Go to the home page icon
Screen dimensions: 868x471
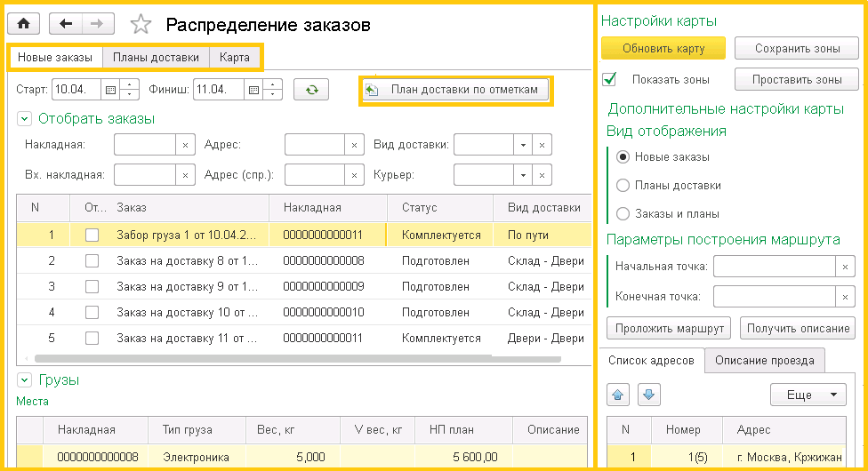pyautogui.click(x=23, y=24)
